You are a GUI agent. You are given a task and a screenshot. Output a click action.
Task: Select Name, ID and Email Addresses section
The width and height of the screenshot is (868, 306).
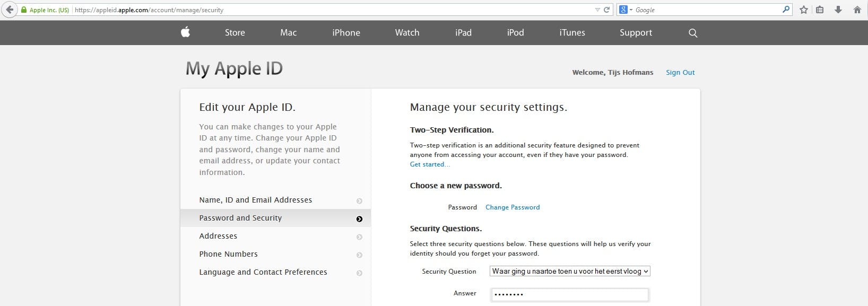tap(256, 200)
